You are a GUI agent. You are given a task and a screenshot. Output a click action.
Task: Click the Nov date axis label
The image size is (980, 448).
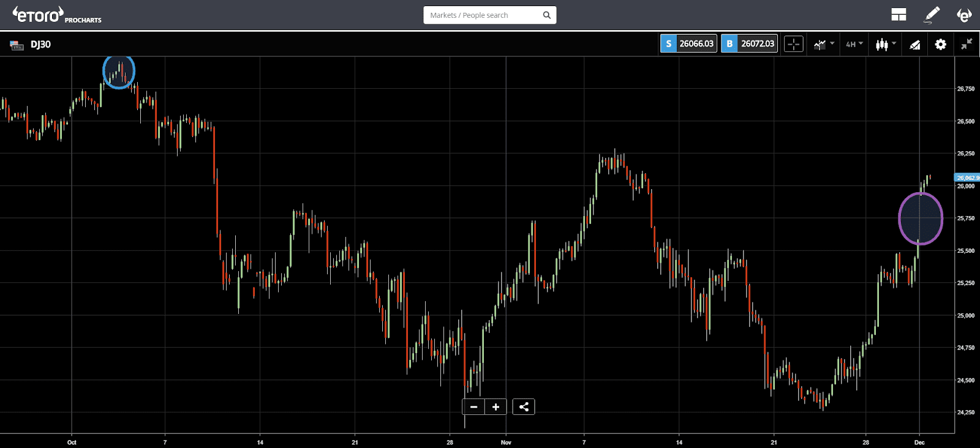506,442
